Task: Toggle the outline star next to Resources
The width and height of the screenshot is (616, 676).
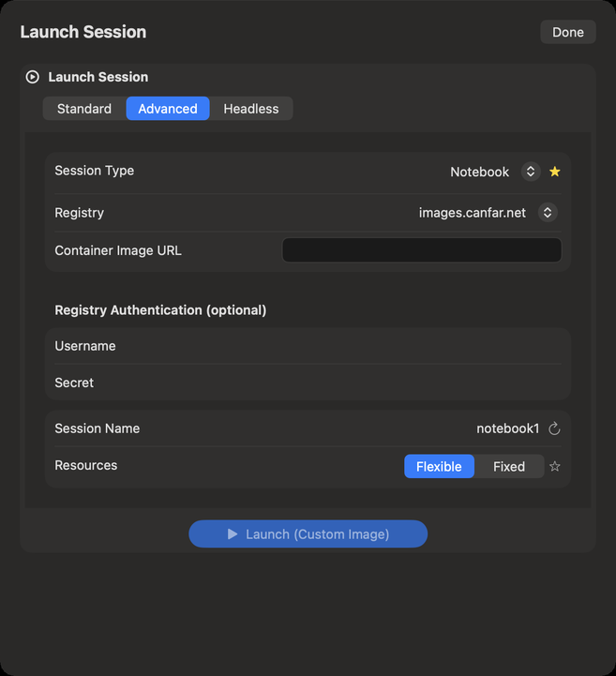Action: tap(555, 467)
